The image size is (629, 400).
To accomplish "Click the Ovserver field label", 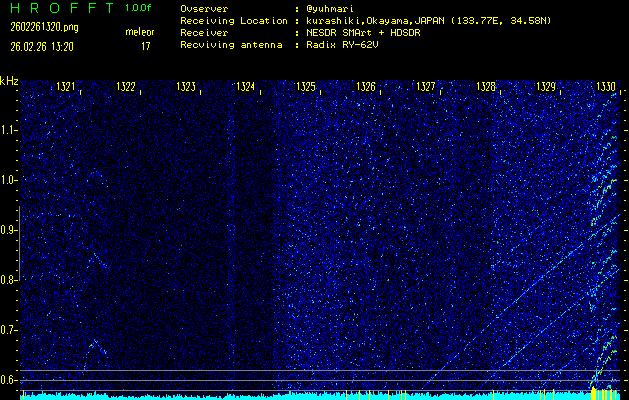I will (x=204, y=9).
